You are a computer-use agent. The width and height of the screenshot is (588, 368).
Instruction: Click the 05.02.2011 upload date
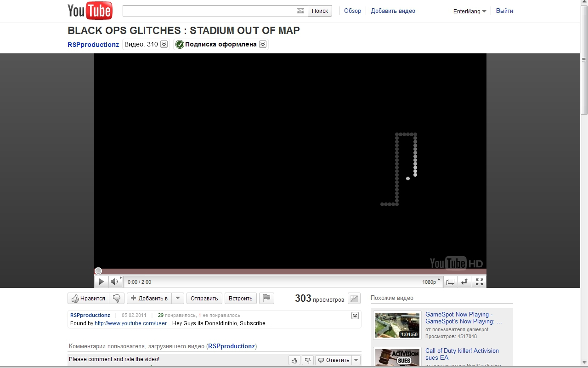coord(134,316)
